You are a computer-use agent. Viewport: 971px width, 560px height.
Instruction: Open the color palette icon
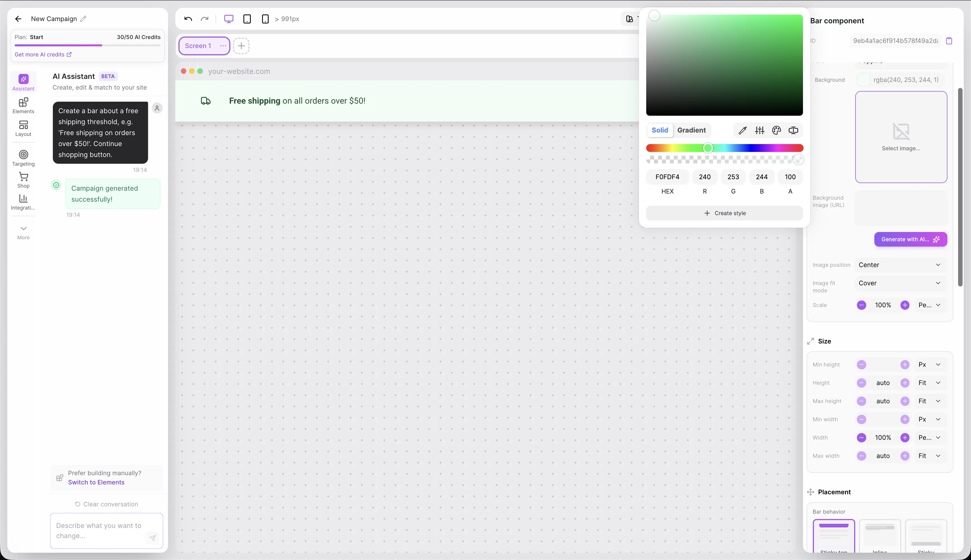tap(776, 130)
